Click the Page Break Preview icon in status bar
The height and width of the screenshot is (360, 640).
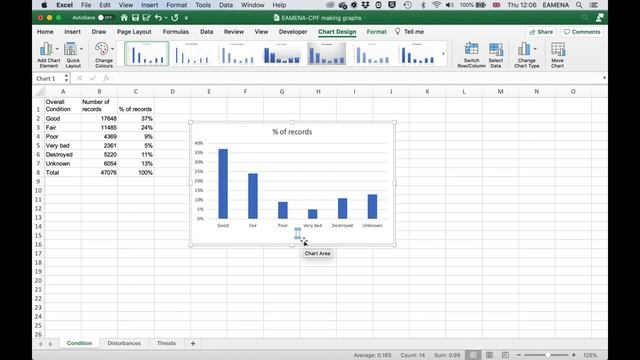(505, 355)
